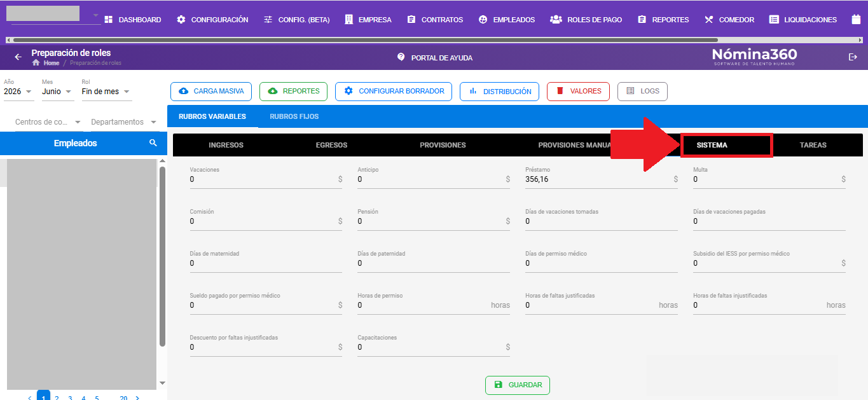Open the Mes Junio dropdown
Screen dimensions: 868x400
[x=58, y=92]
